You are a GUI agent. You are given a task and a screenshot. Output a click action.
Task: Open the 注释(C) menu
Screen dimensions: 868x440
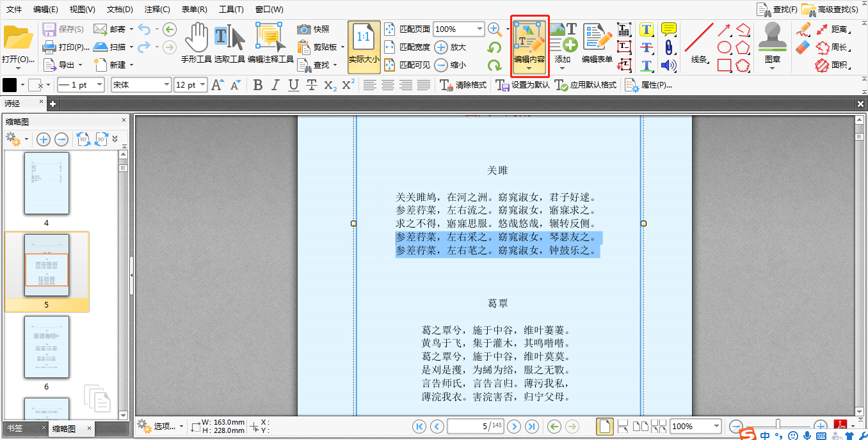pos(157,10)
